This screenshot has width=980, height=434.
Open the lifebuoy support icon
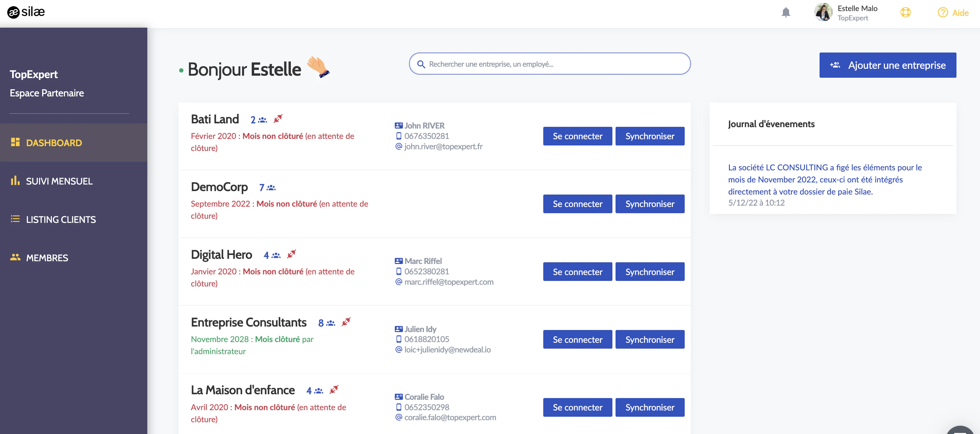click(905, 12)
